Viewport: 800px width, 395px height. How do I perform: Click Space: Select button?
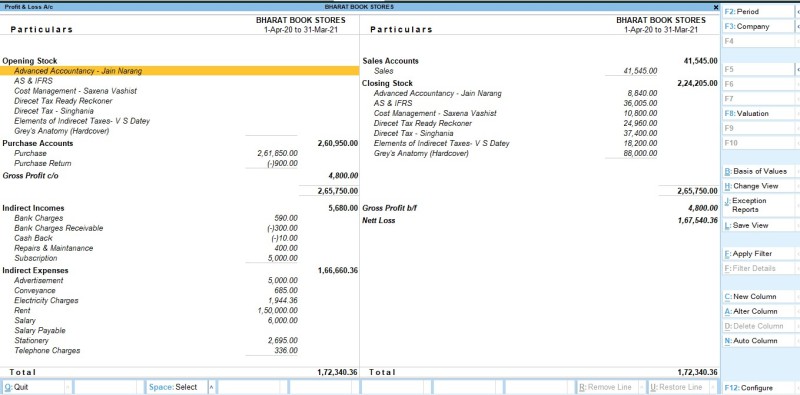[x=177, y=387]
